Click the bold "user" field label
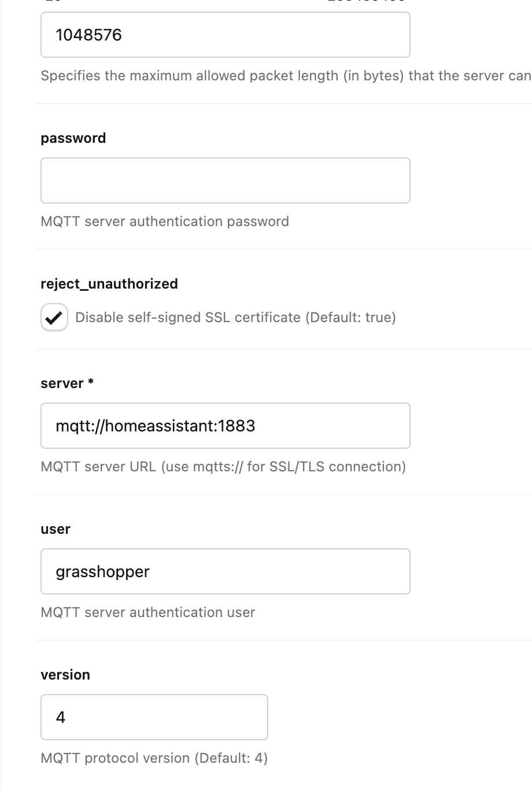This screenshot has height=790, width=532. [56, 529]
